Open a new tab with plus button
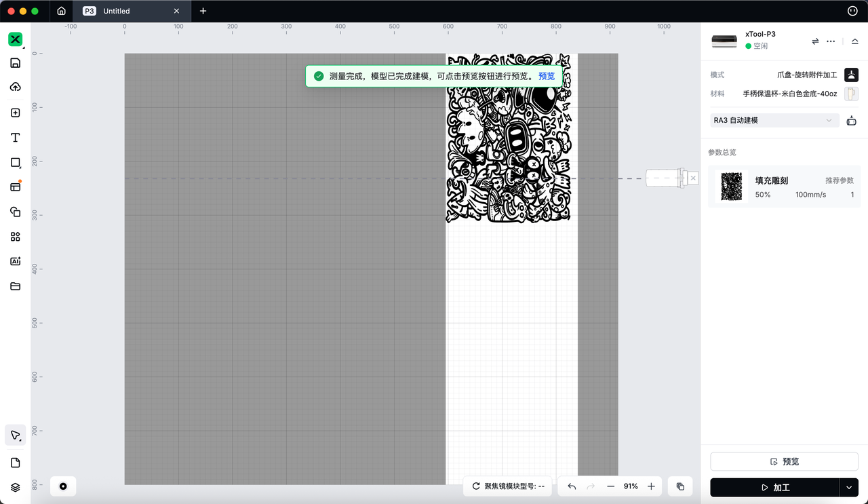The height and width of the screenshot is (504, 868). click(203, 11)
